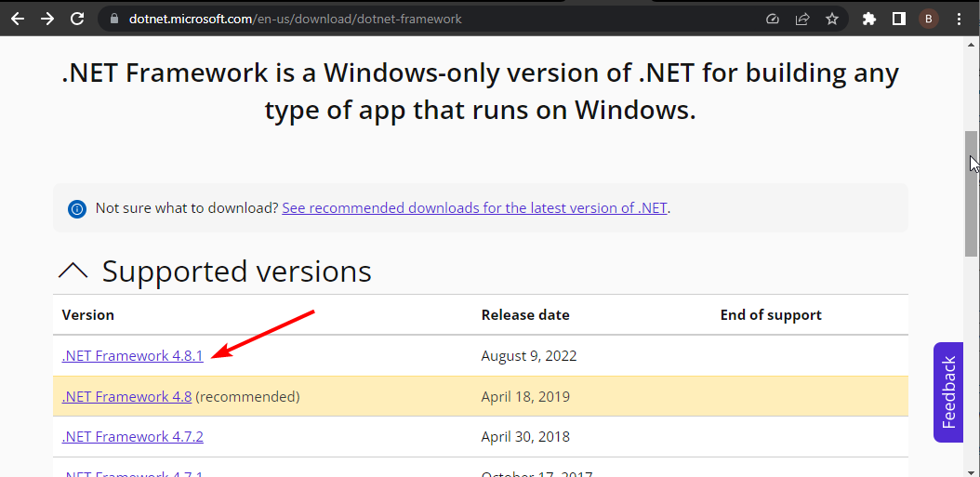Collapse the Supported versions section
This screenshot has height=477, width=980.
pos(73,270)
